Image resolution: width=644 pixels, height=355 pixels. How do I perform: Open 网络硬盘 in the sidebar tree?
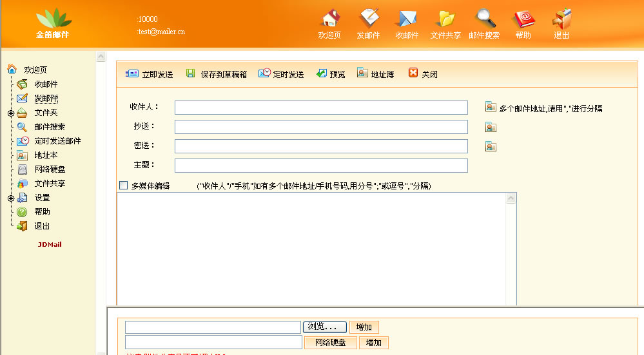(50, 169)
